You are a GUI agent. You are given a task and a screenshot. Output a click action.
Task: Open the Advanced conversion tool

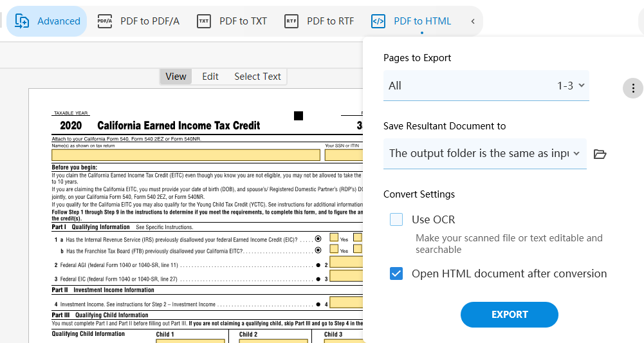click(x=47, y=21)
